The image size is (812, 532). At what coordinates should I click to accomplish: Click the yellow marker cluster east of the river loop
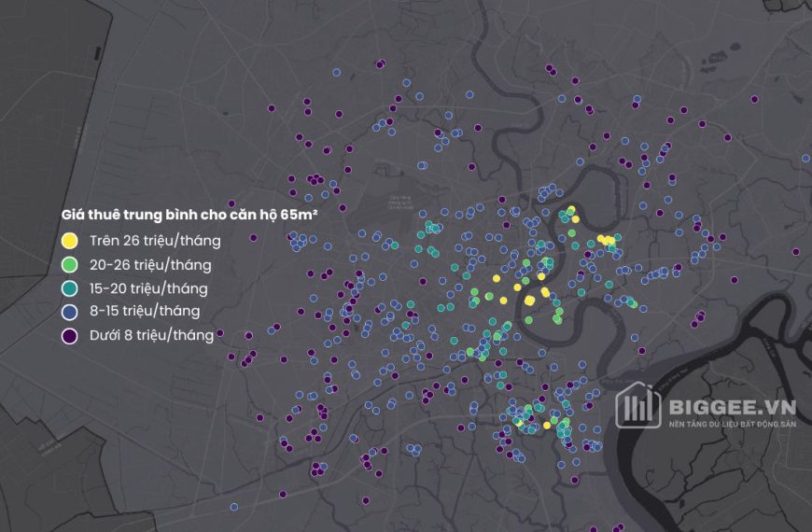pos(607,241)
